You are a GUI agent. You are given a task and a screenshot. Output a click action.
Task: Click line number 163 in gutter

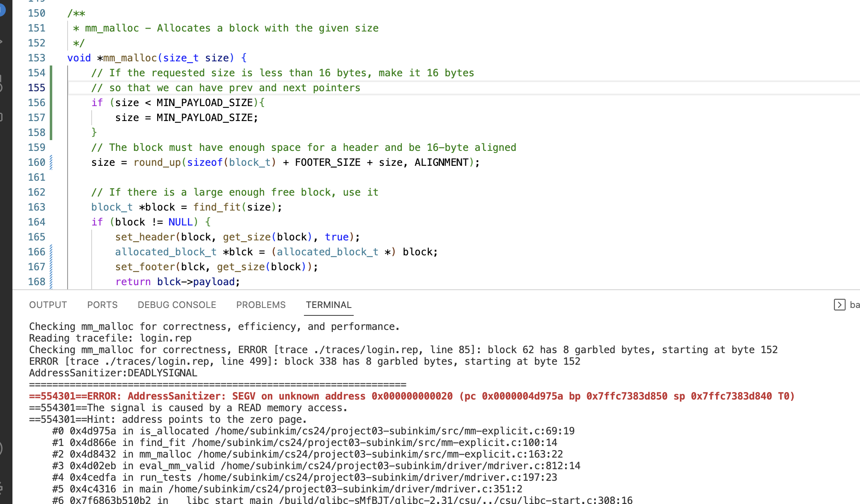36,207
